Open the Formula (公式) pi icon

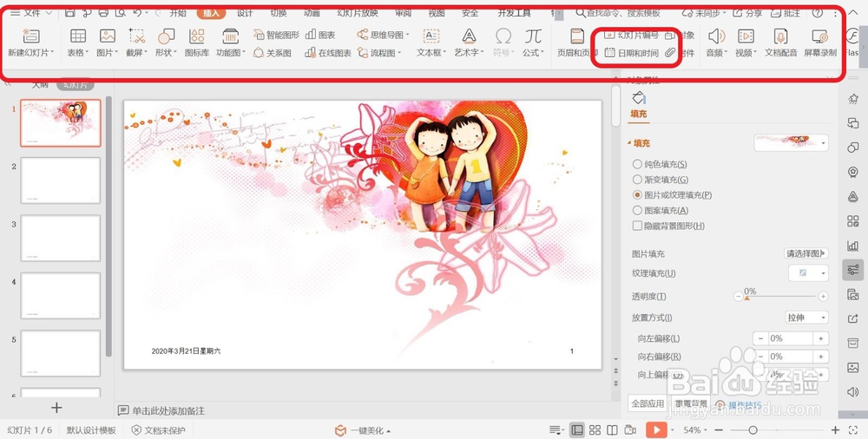pos(533,36)
